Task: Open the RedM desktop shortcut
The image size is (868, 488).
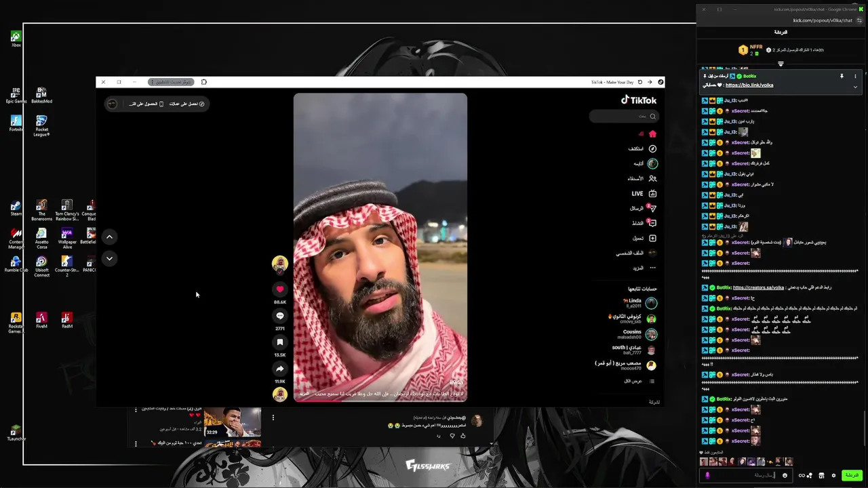Action: pos(66,320)
